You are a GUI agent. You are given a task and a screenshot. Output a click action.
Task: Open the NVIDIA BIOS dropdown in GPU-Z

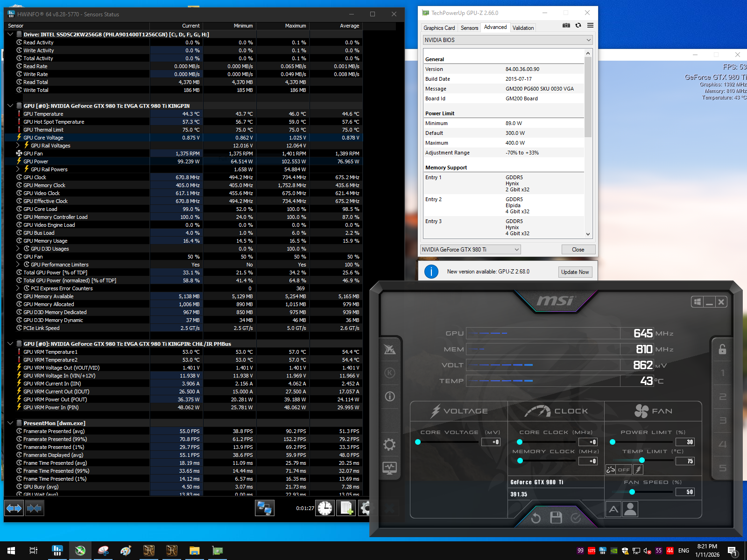point(507,40)
